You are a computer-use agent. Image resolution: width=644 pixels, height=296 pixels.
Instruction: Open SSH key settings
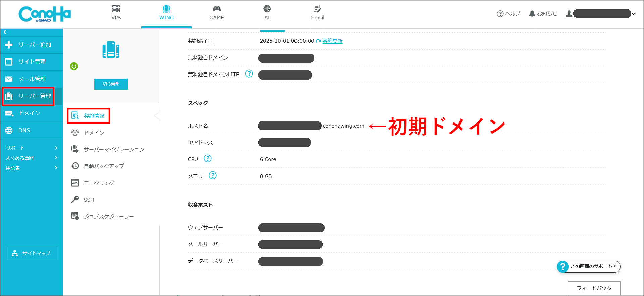tap(89, 200)
